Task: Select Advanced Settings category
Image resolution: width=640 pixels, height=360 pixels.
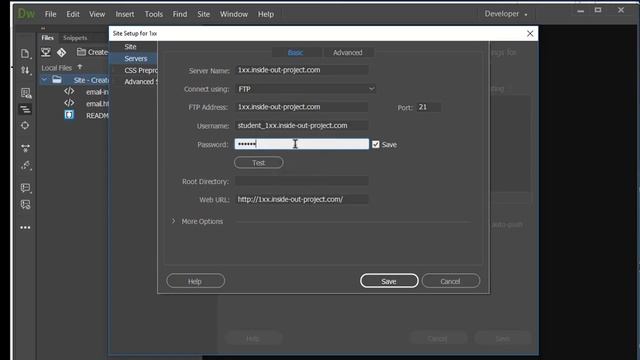Action: pos(140,82)
